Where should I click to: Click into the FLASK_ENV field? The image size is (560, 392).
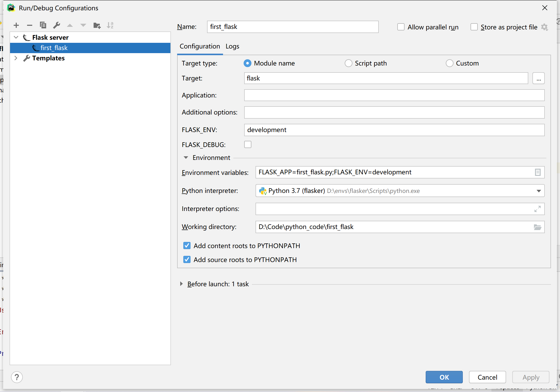(x=394, y=130)
